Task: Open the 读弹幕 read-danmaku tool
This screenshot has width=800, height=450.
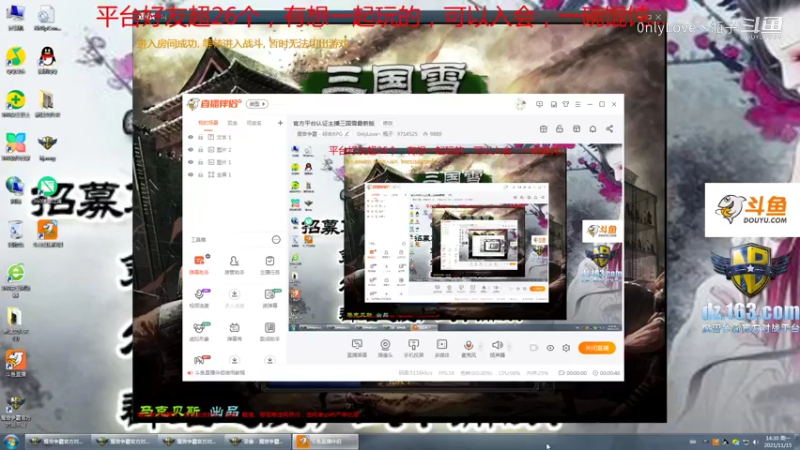Action: (x=269, y=298)
